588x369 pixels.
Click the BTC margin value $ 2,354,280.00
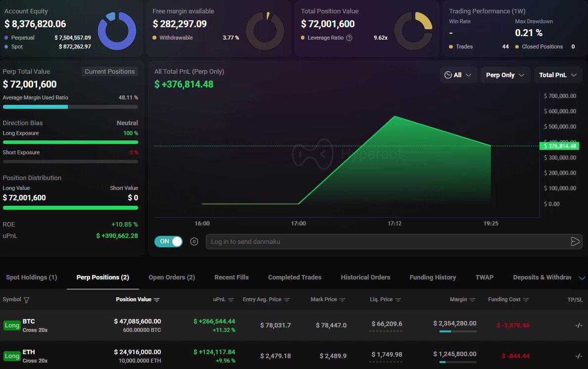point(455,323)
